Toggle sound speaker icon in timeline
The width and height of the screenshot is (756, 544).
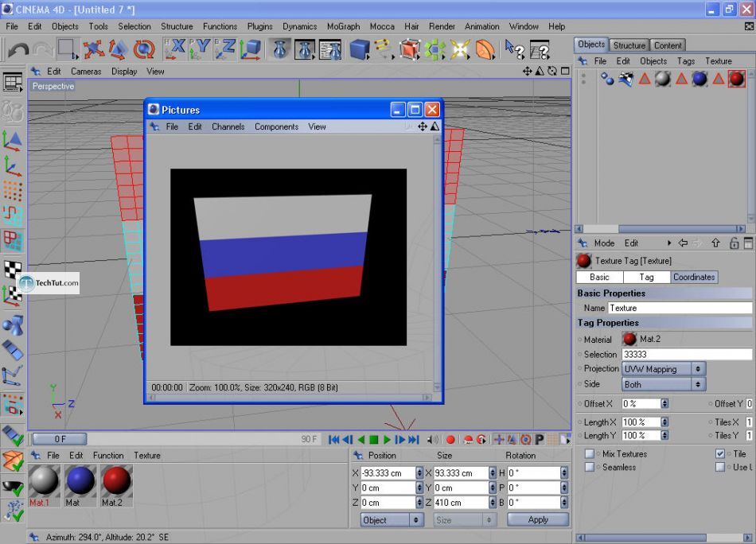(x=433, y=440)
